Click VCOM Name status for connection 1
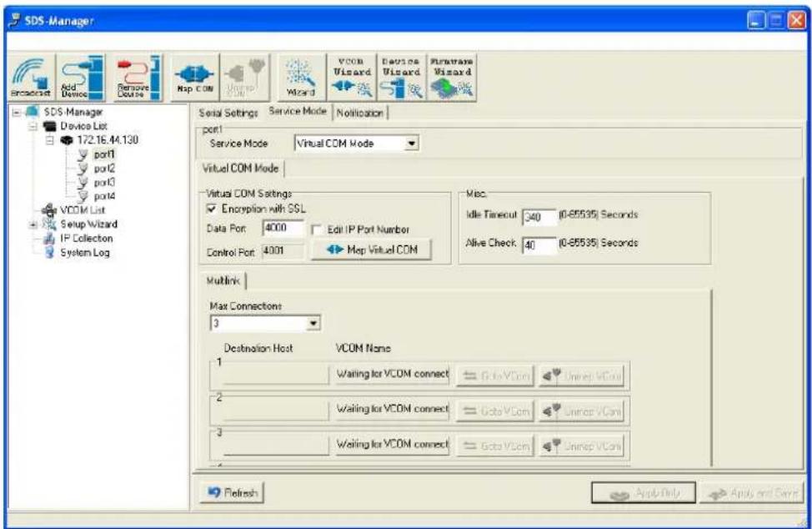The width and height of the screenshot is (812, 529). (392, 374)
